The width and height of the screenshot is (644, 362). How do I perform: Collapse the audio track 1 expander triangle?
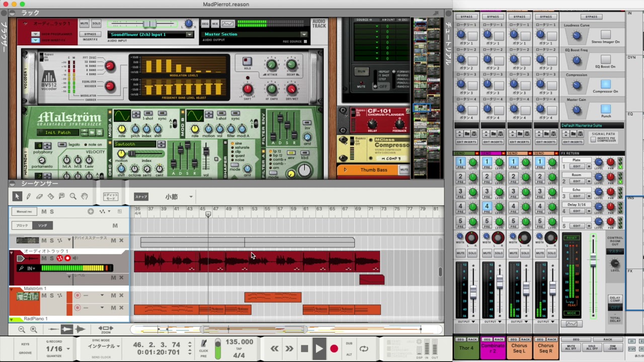(12, 254)
